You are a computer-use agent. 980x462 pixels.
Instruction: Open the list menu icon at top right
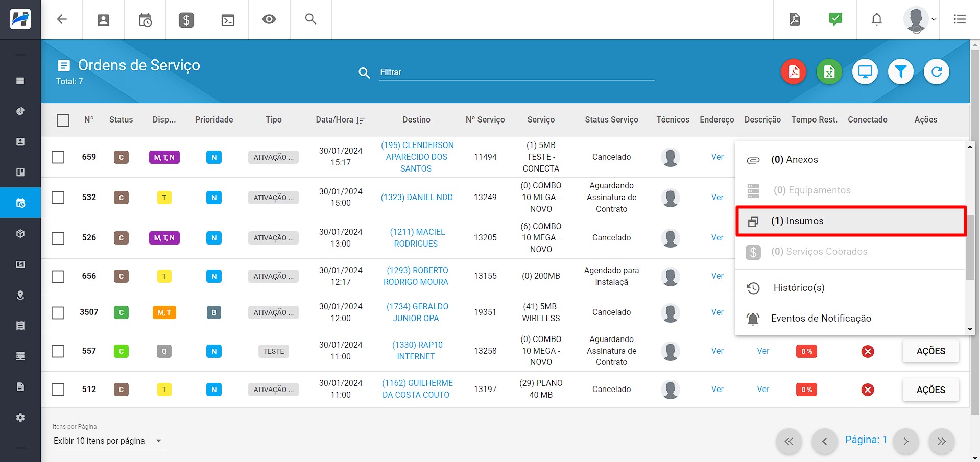(x=960, y=19)
